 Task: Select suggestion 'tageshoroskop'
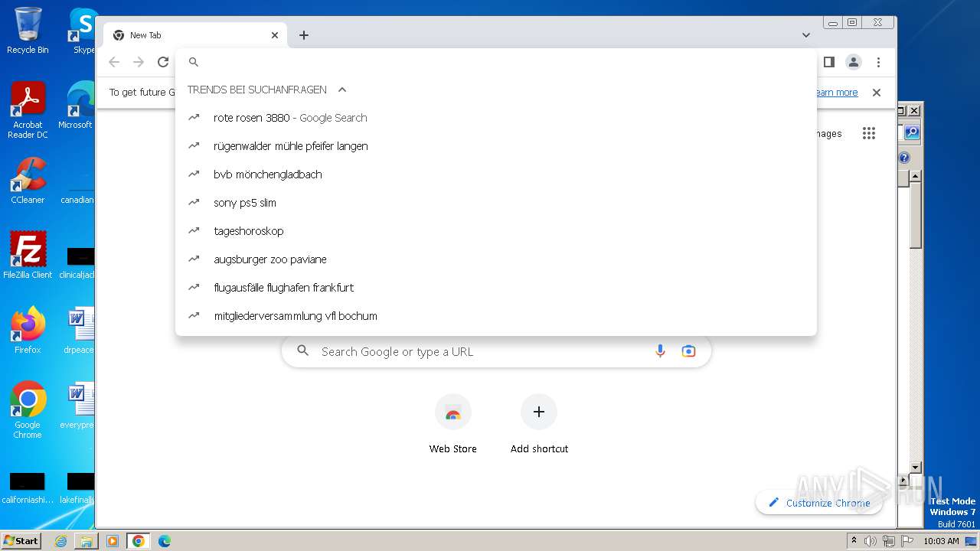coord(496,231)
